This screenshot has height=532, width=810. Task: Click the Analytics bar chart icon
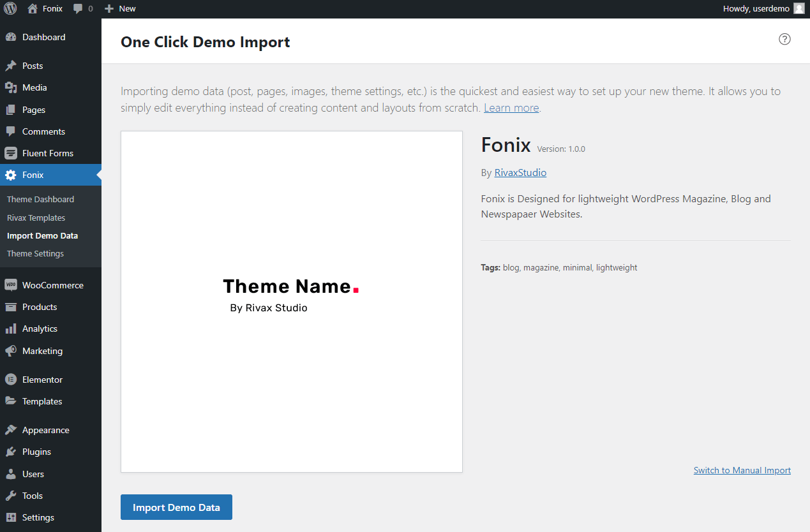click(x=11, y=329)
